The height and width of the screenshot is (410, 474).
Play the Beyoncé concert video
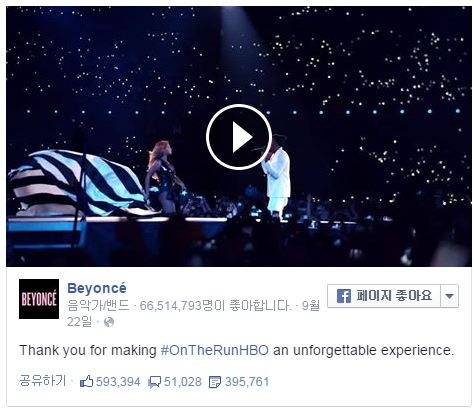[239, 137]
